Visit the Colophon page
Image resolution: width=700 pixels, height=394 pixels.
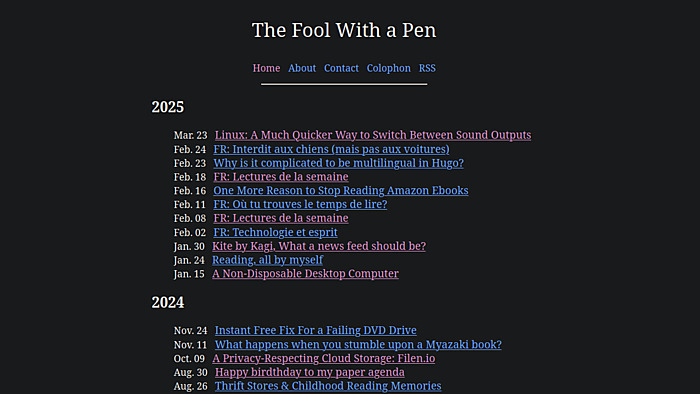388,68
